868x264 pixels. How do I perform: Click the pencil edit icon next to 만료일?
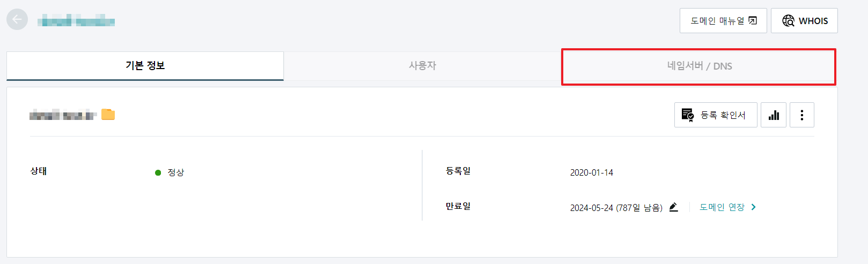point(674,207)
